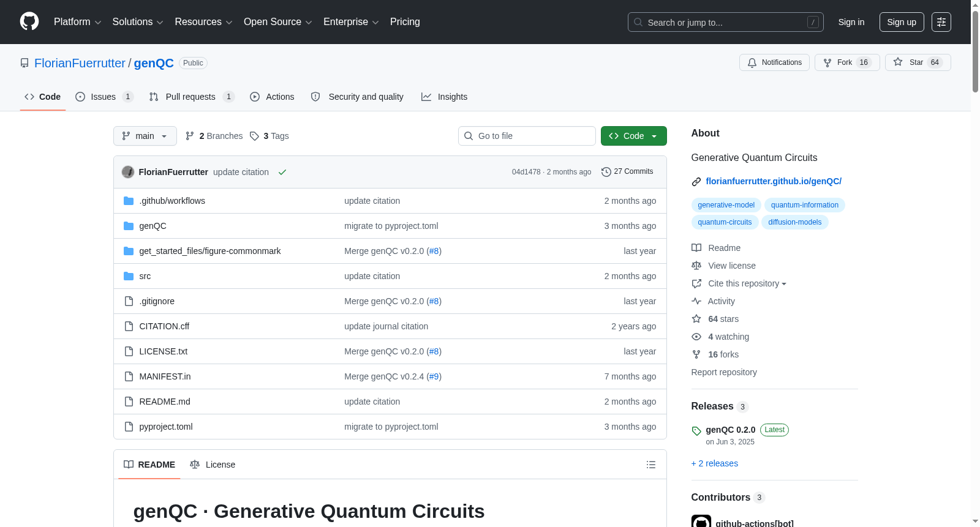Click the Go to file field
Image resolution: width=980 pixels, height=527 pixels.
click(x=527, y=136)
